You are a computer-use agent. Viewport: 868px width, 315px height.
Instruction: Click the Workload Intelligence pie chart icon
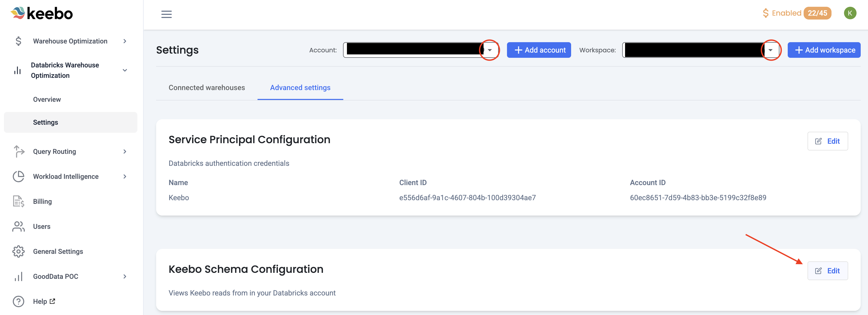19,176
